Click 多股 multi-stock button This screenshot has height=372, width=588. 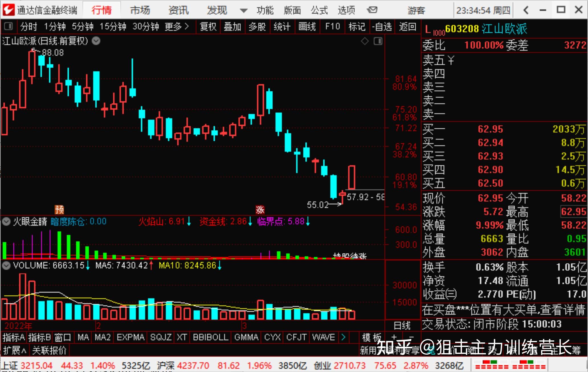click(257, 26)
